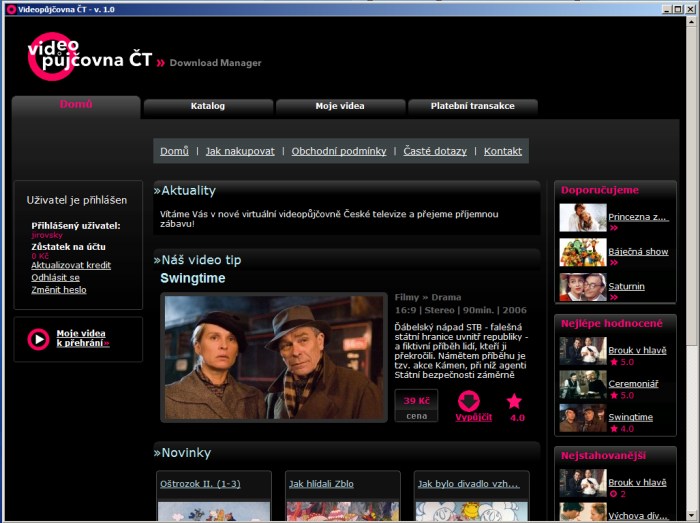The width and height of the screenshot is (700, 523).
Task: Open Brouk v hlavě in Nejstahovanější
Action: [637, 482]
